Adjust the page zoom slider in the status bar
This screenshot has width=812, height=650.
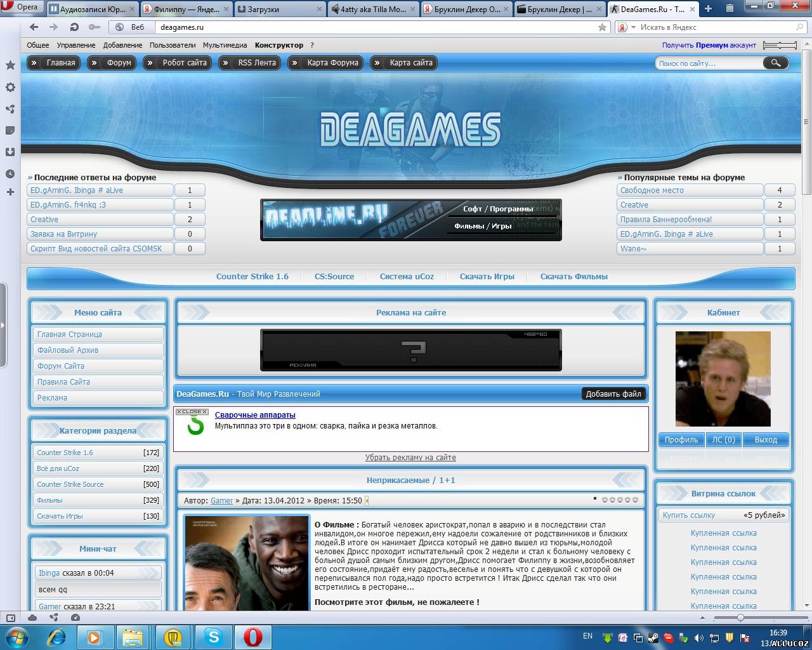(740, 618)
